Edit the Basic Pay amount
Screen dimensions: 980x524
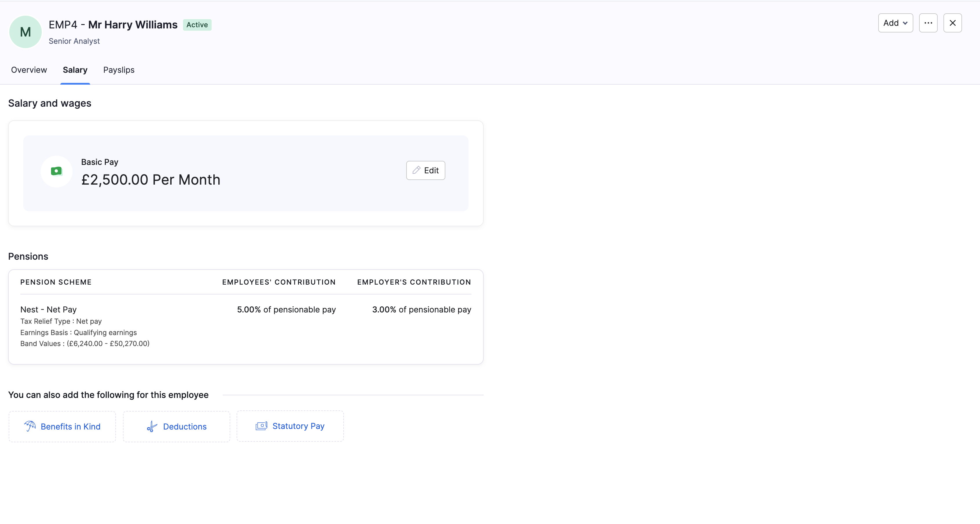click(425, 170)
